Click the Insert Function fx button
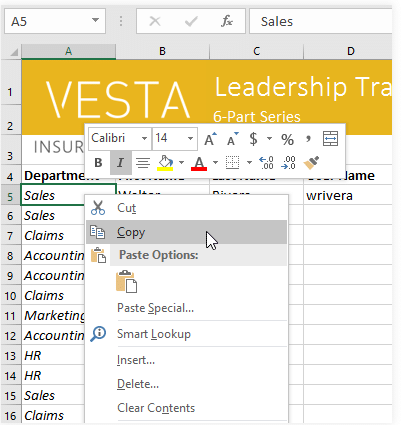The width and height of the screenshot is (403, 425). [227, 21]
